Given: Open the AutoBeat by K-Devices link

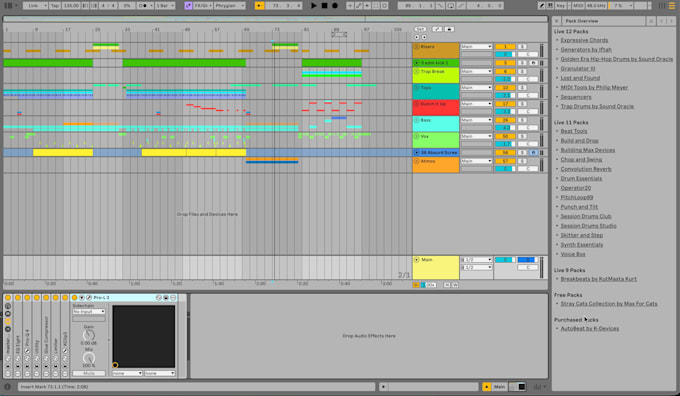Looking at the screenshot, I should pos(590,329).
